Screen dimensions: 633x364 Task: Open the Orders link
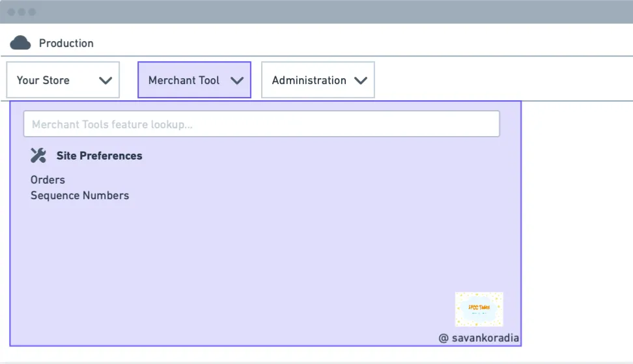point(48,180)
